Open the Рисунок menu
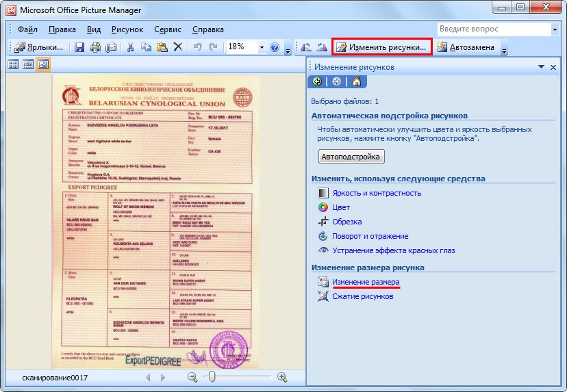 pos(127,29)
